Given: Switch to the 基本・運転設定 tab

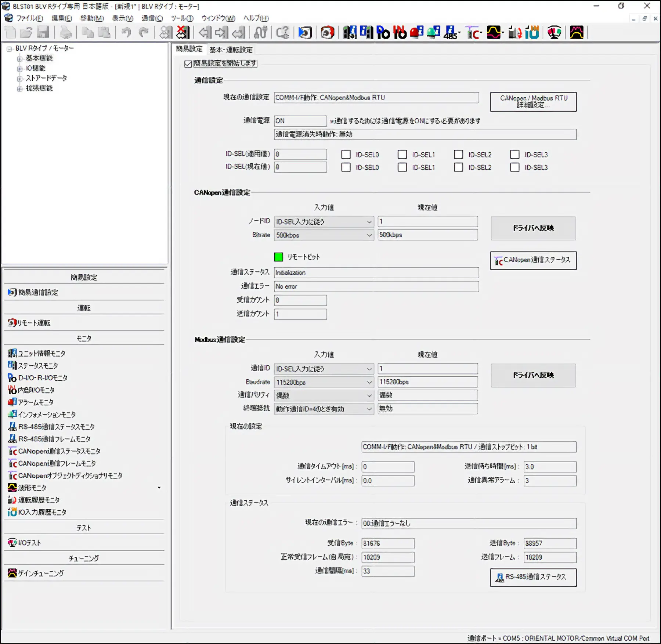Looking at the screenshot, I should point(231,50).
